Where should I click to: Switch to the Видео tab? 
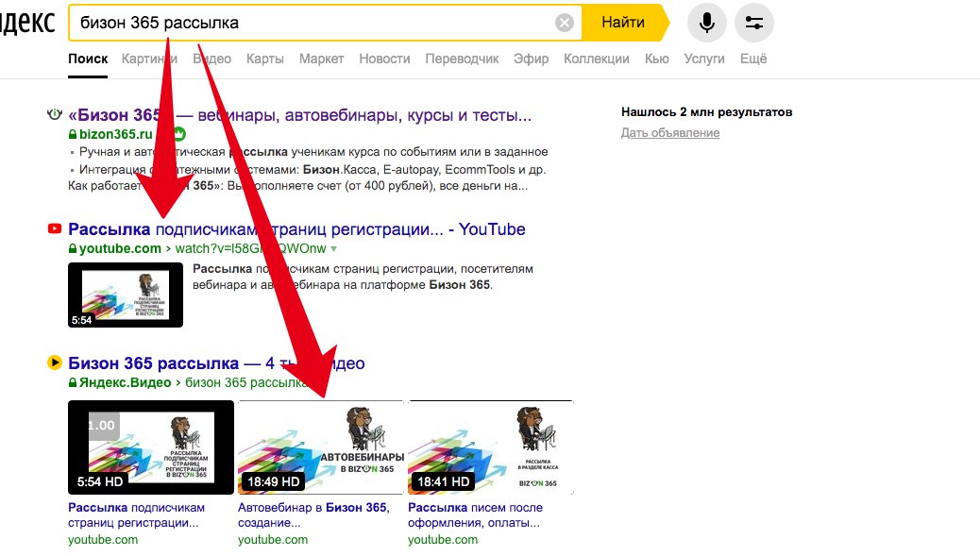pyautogui.click(x=211, y=59)
